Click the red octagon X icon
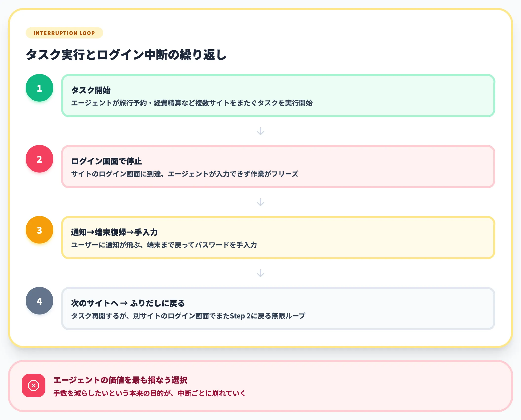The height and width of the screenshot is (420, 521). pyautogui.click(x=34, y=385)
